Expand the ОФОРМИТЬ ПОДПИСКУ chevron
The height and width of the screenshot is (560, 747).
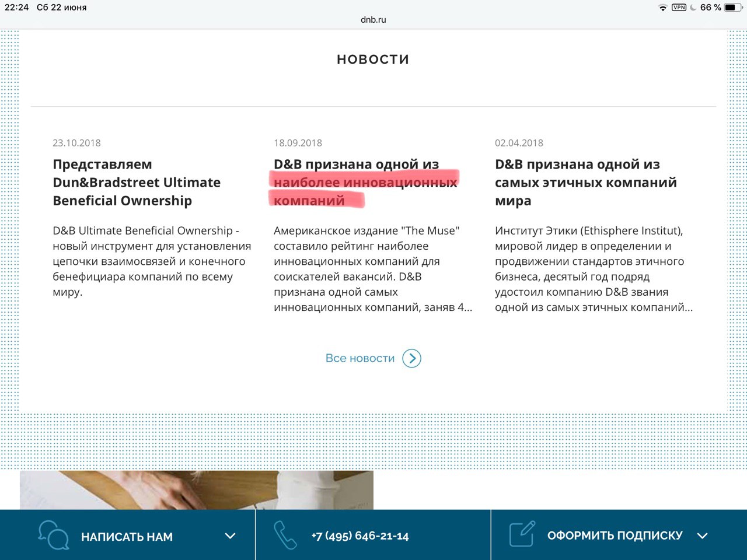point(702,535)
